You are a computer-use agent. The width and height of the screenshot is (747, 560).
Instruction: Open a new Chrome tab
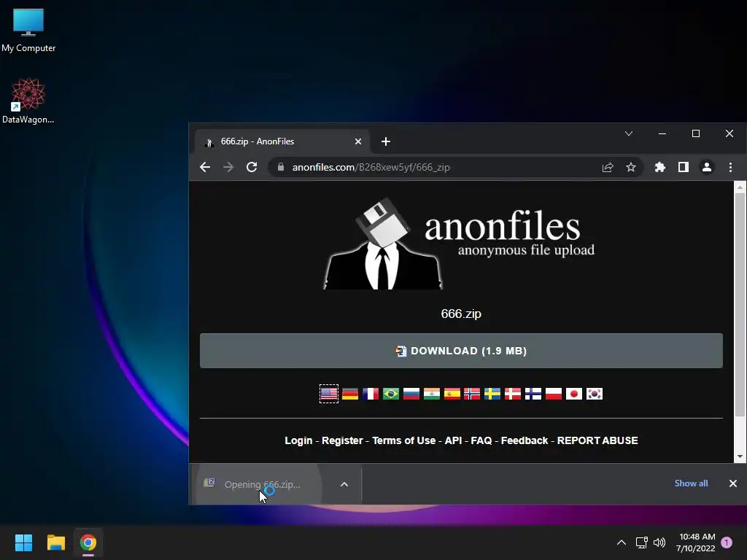pos(386,141)
